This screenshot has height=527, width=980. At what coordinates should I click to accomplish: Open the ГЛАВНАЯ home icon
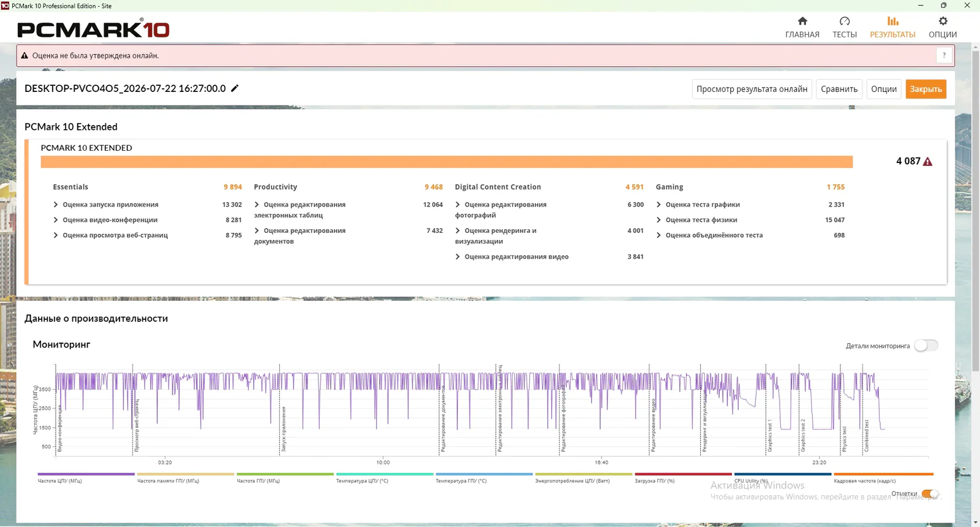coord(802,21)
